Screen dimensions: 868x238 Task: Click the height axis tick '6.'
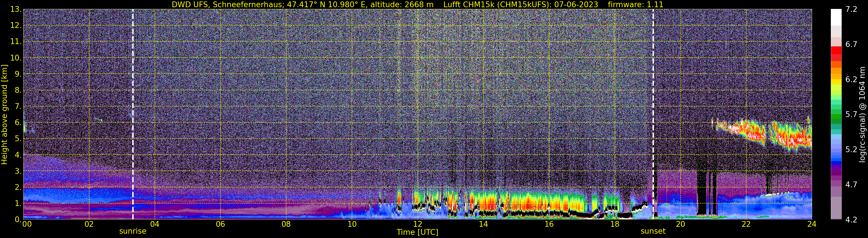pos(18,122)
